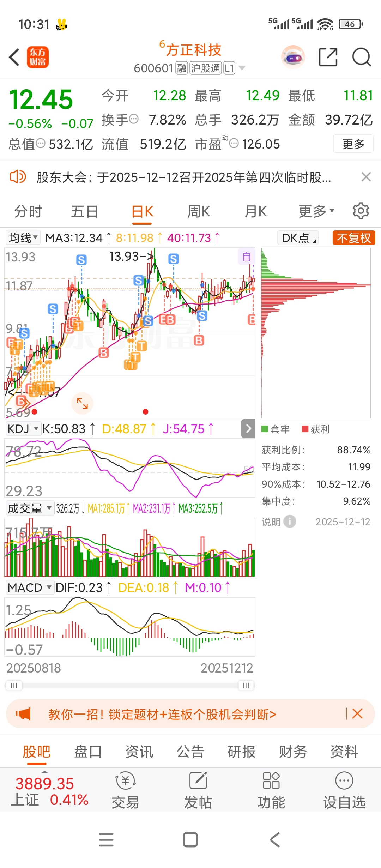The height and width of the screenshot is (868, 381).
Task: Open the 更多 period dropdown
Action: click(316, 211)
